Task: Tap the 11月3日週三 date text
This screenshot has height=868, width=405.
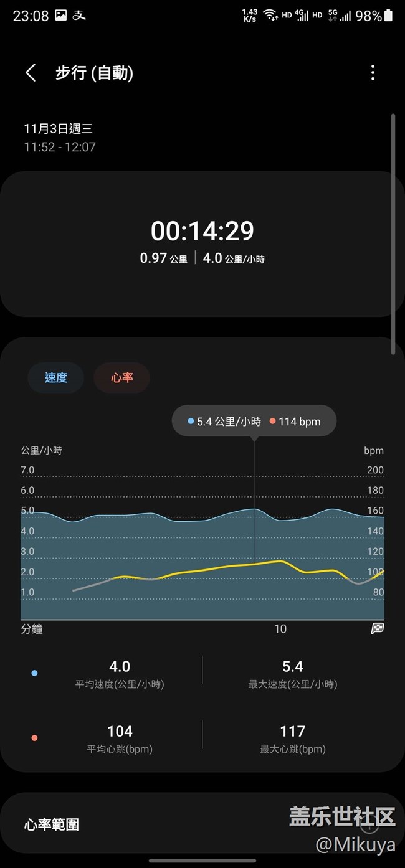Action: tap(58, 129)
